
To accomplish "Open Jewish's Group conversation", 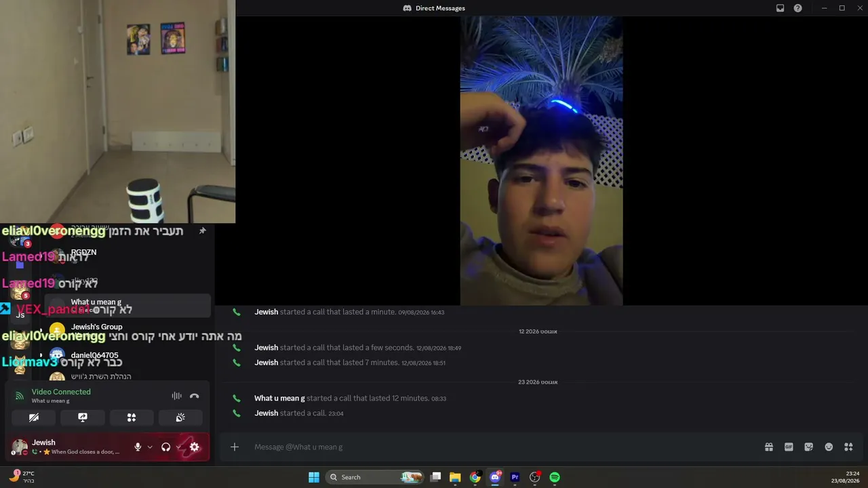I will tap(127, 330).
